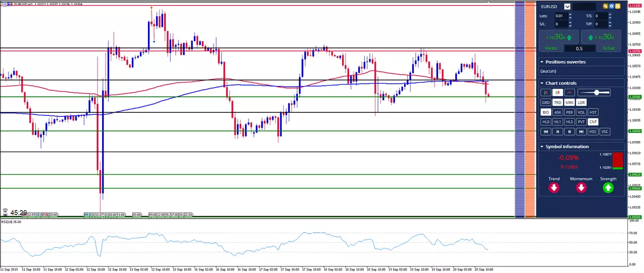Click the HSC button
Screen dimensions: 644x273
[x=593, y=131]
